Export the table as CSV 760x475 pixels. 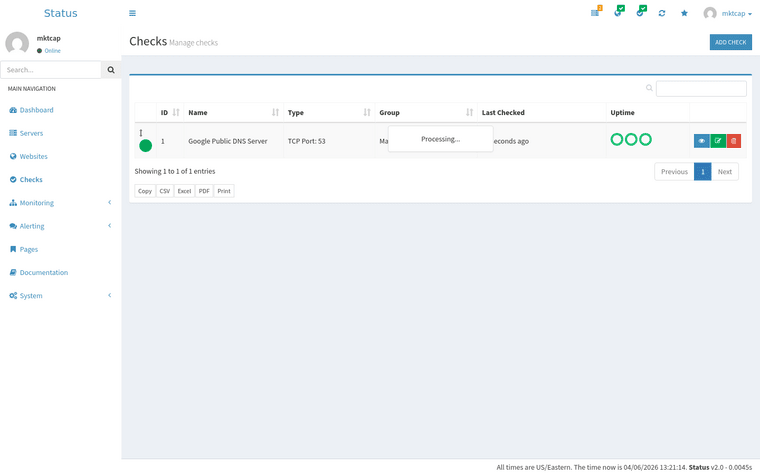click(165, 191)
